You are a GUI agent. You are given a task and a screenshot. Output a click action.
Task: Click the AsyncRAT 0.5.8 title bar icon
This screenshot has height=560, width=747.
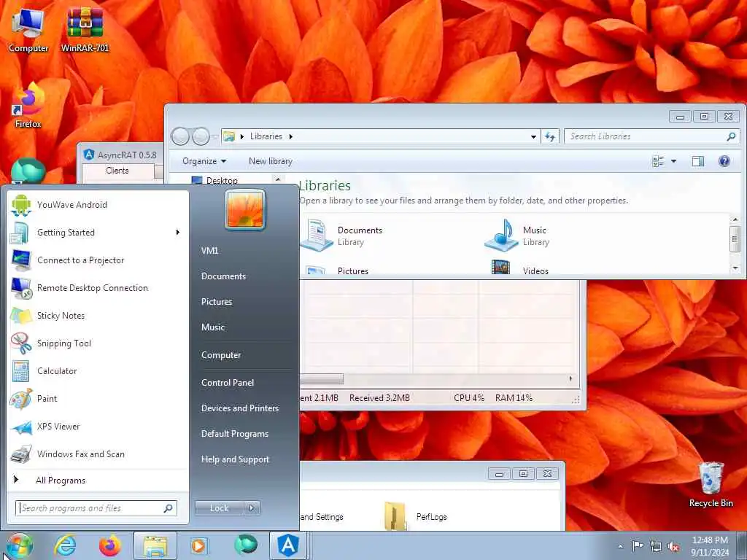tap(89, 155)
